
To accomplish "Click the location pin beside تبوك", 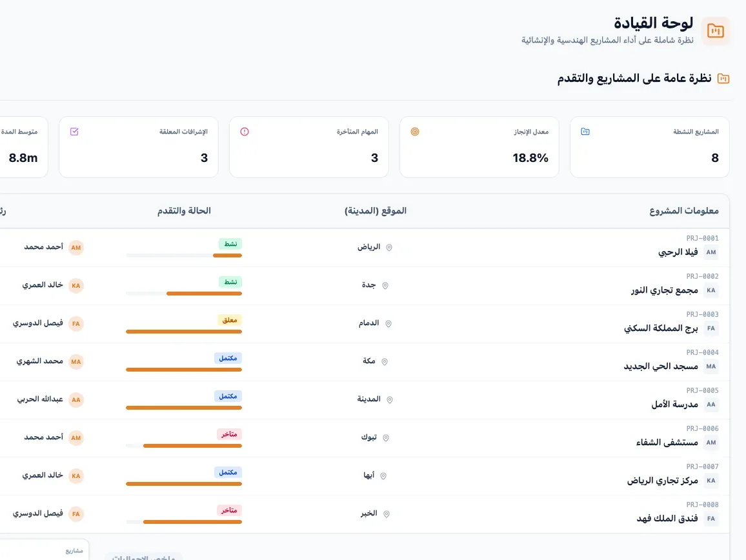I will click(386, 437).
